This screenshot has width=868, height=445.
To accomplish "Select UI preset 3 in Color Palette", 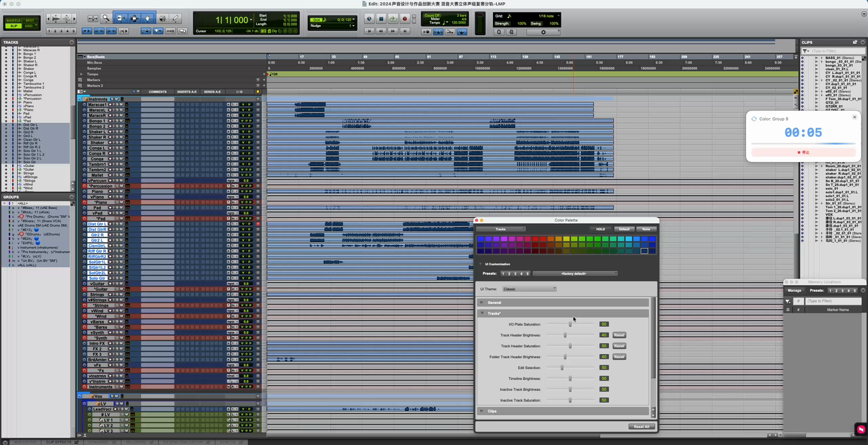I will pyautogui.click(x=515, y=273).
